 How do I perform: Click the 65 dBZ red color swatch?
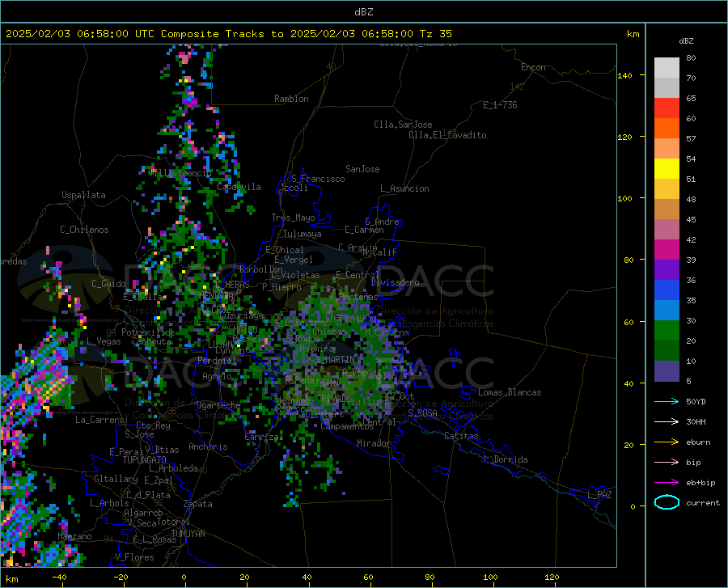[667, 108]
